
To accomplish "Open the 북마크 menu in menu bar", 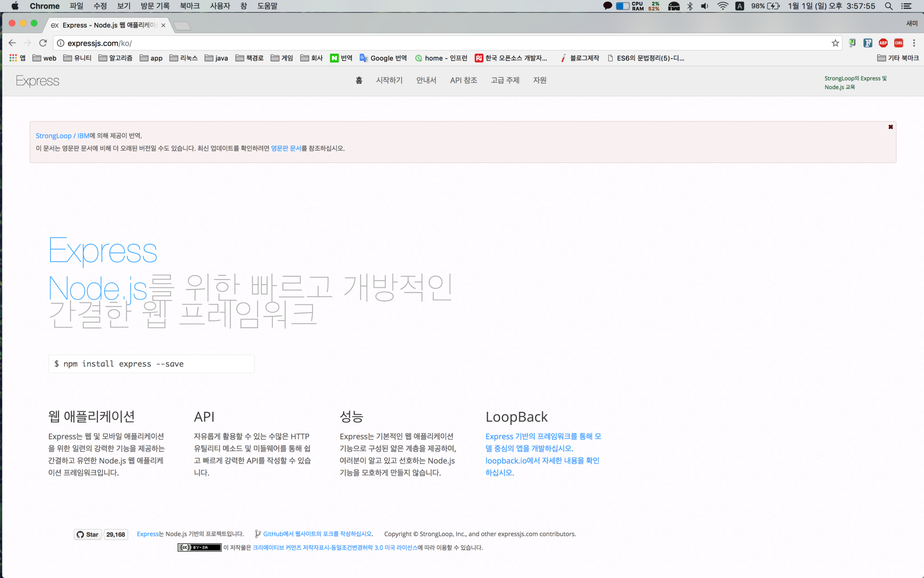I will (190, 6).
